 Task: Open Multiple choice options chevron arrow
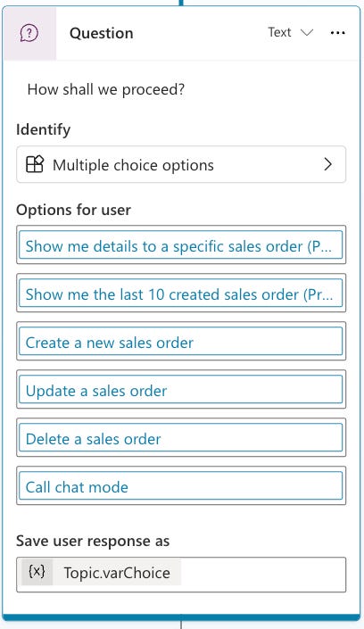tap(328, 164)
